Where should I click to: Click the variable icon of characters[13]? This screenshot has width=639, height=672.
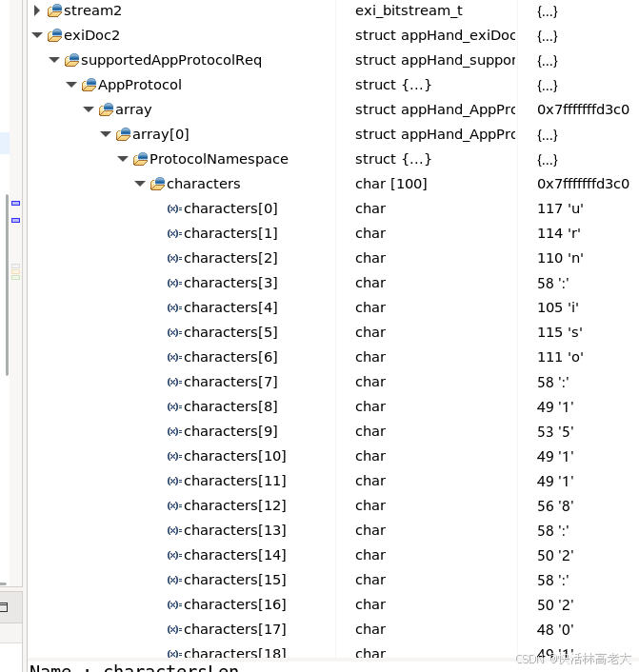click(174, 530)
